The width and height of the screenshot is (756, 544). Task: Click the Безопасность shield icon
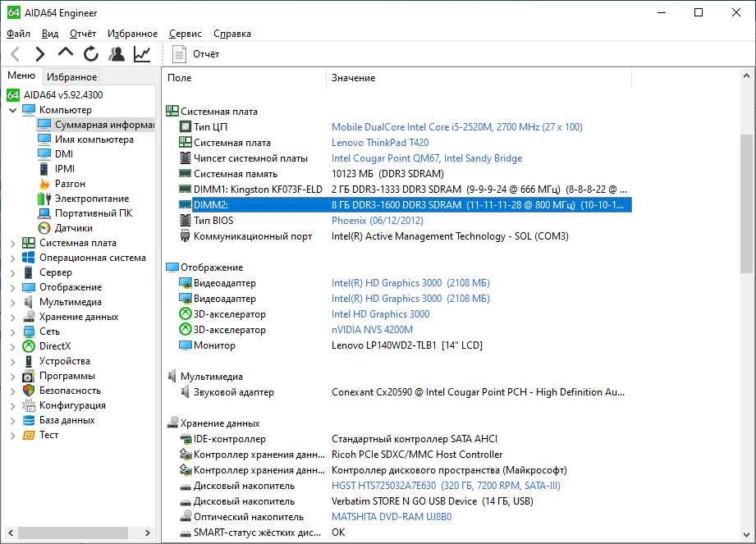tap(29, 391)
